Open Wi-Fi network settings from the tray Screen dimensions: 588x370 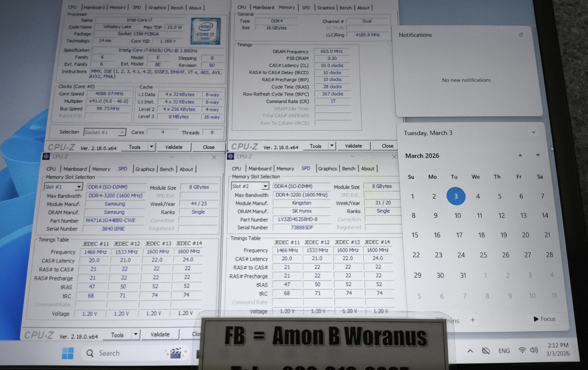[522, 350]
